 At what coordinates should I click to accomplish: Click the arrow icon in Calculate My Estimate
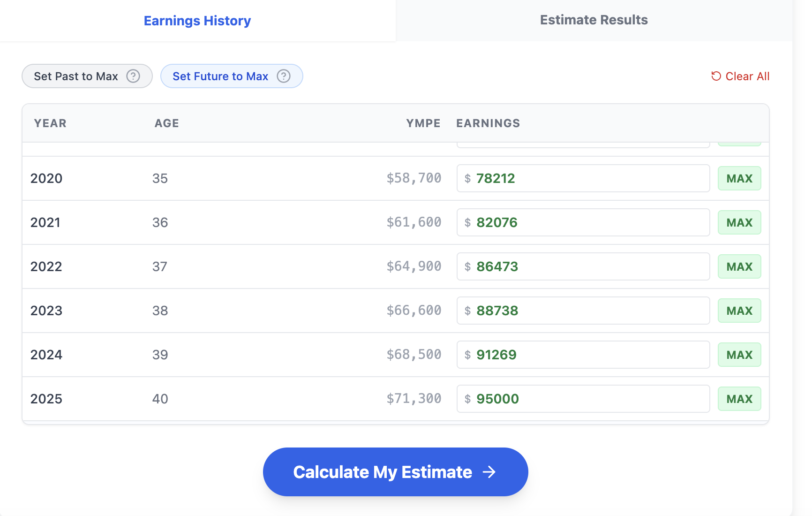[x=489, y=472]
